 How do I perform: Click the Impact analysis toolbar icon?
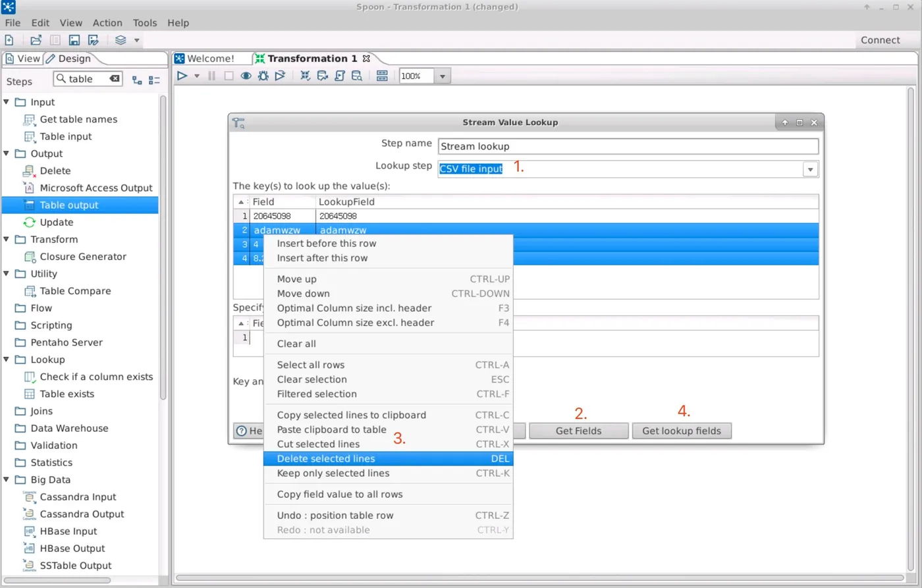tap(323, 76)
